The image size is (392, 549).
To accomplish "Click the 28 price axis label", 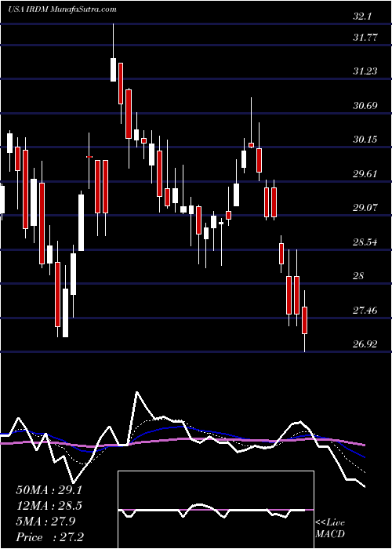I will click(x=359, y=275).
